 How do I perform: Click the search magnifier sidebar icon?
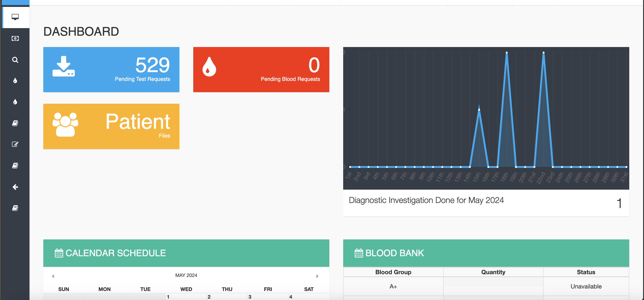tap(15, 60)
